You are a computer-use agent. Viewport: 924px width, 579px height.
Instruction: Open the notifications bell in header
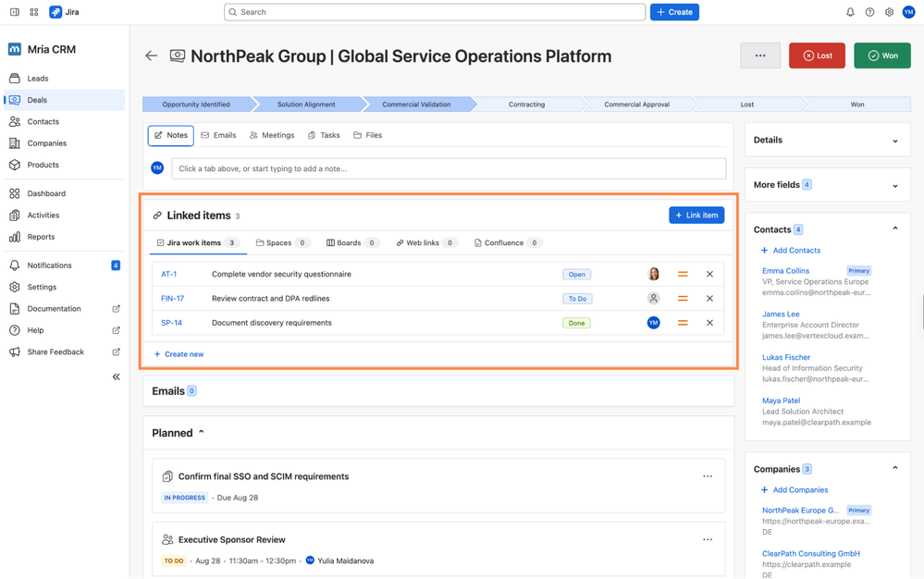[850, 12]
